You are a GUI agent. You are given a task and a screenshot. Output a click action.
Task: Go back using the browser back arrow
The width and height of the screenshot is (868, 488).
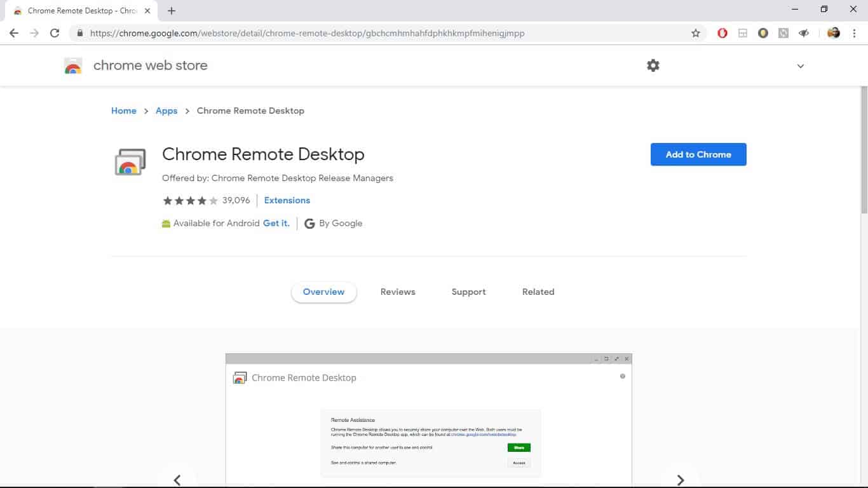(x=14, y=33)
